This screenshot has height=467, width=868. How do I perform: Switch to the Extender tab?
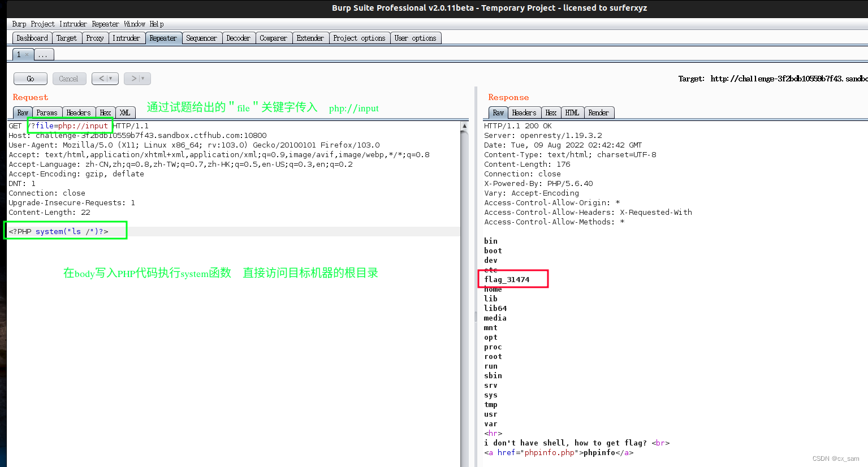pos(310,38)
